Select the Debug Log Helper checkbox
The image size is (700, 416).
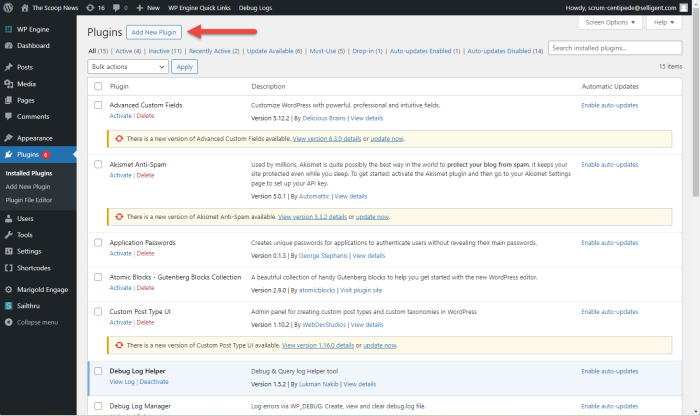(x=98, y=371)
